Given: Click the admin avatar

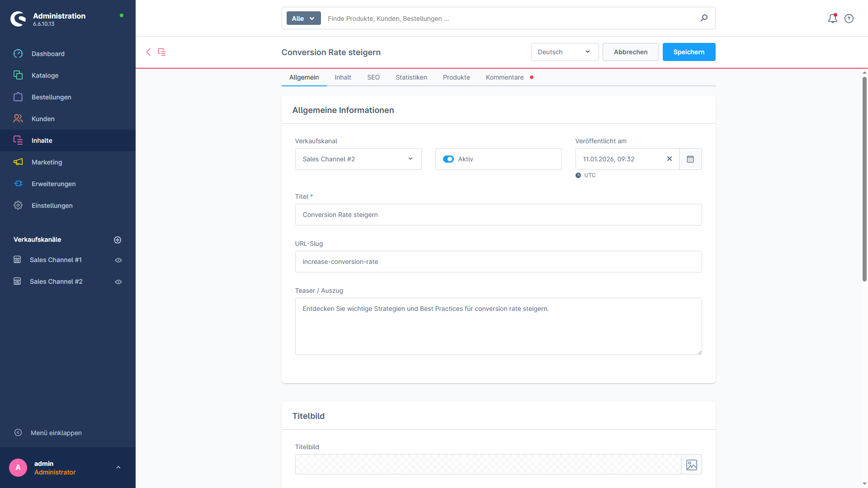Looking at the screenshot, I should (x=18, y=468).
